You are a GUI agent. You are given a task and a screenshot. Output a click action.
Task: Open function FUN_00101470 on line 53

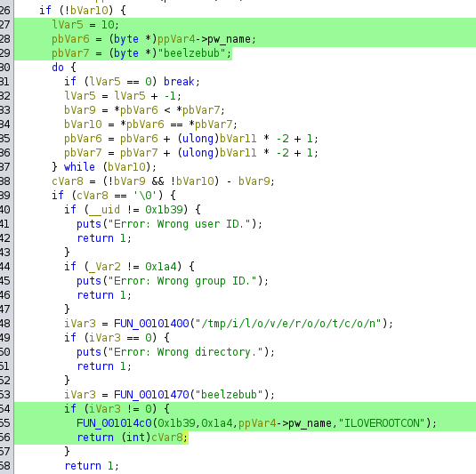tap(151, 395)
